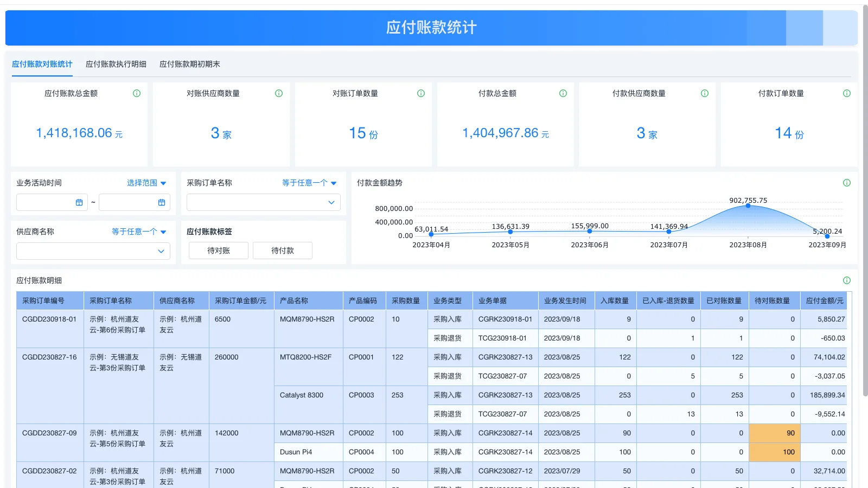Click 采购订单编号 column header
Screen dimensions: 868x488
point(50,300)
